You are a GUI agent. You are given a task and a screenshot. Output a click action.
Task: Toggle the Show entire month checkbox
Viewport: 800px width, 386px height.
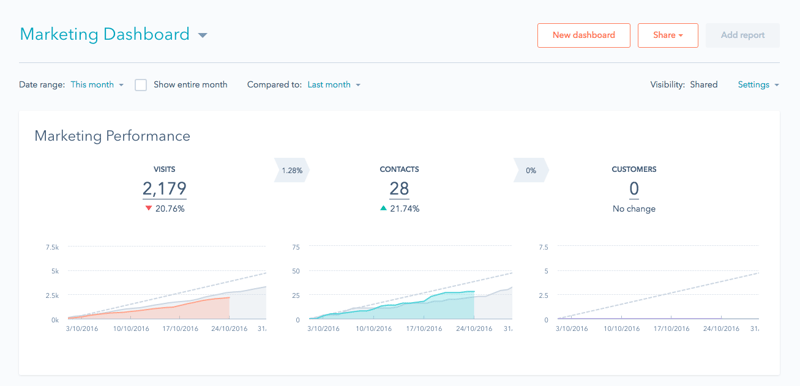141,85
